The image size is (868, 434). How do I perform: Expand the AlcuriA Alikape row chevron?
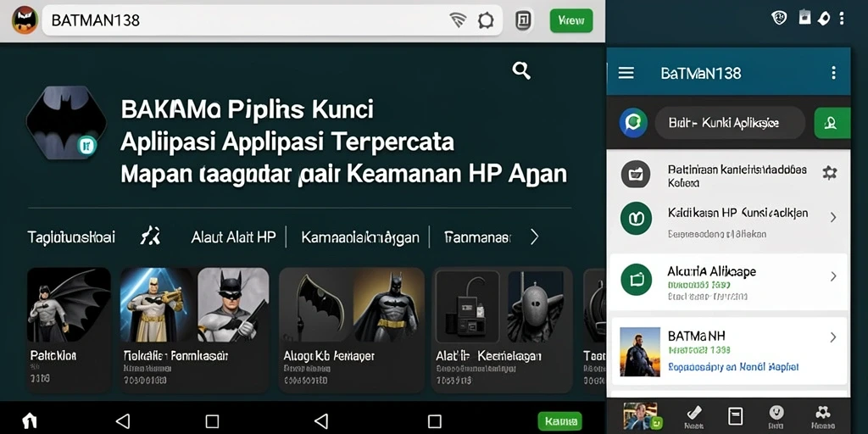(832, 276)
